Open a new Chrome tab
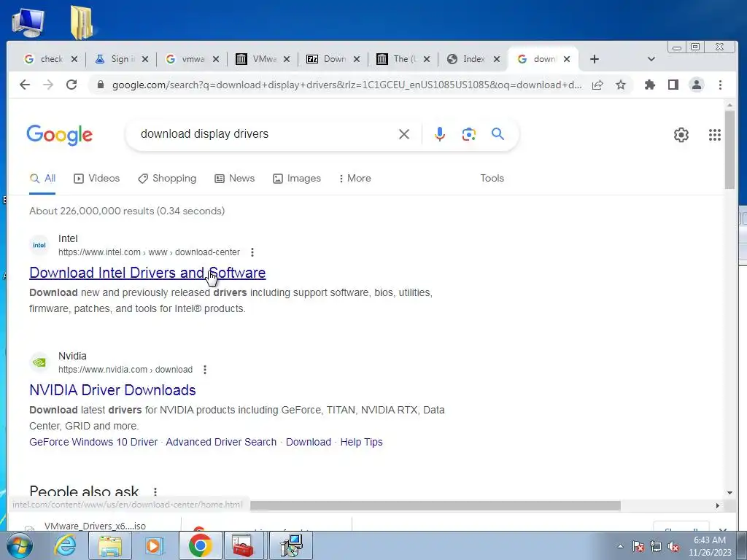The image size is (747, 560). 594,59
